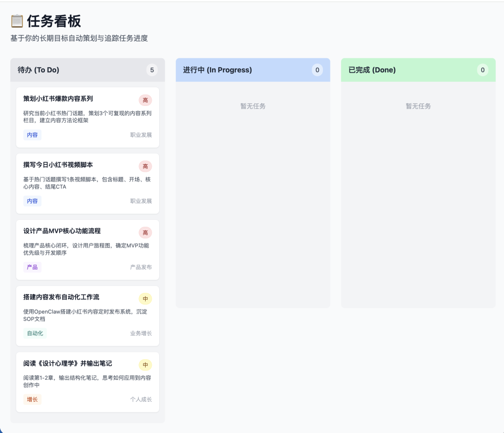
Task: Click the 产品 tag on the MVP task card
Action: (x=32, y=266)
